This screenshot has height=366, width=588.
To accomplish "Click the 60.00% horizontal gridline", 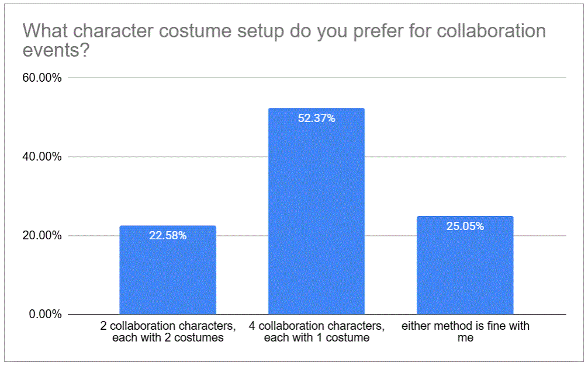I will click(317, 78).
